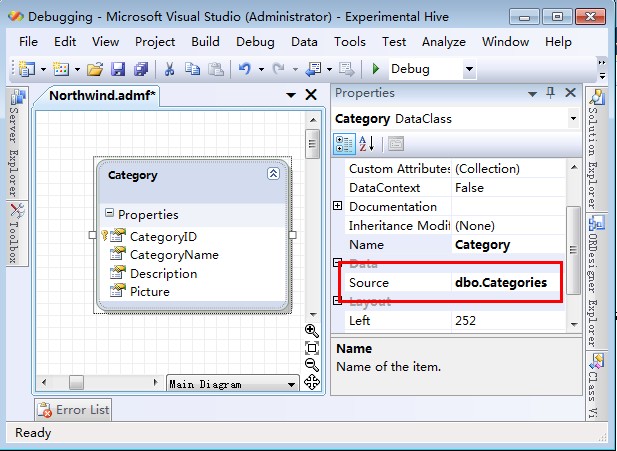Click the Open File folder icon
617x451 pixels.
[95, 69]
